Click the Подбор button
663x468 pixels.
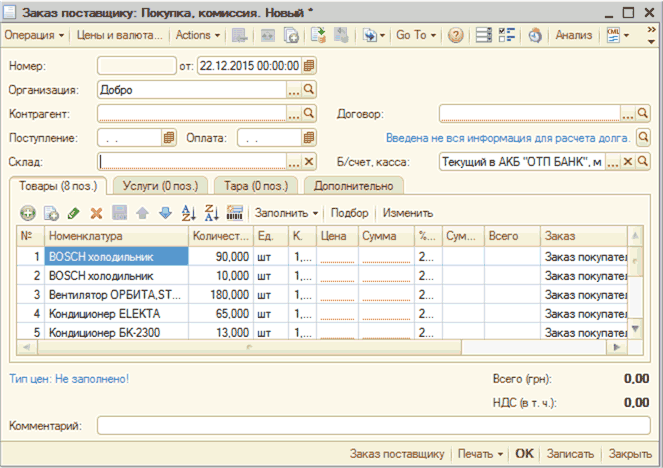click(x=349, y=213)
